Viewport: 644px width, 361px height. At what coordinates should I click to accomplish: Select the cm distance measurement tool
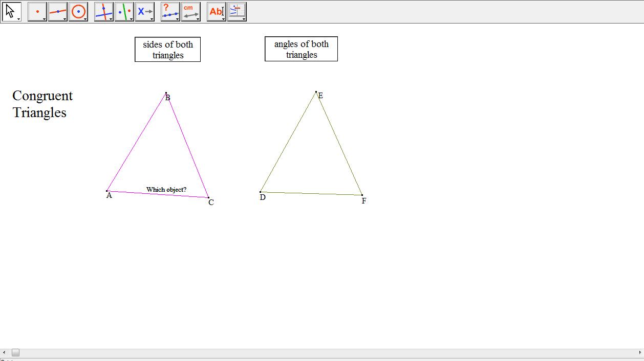(190, 11)
